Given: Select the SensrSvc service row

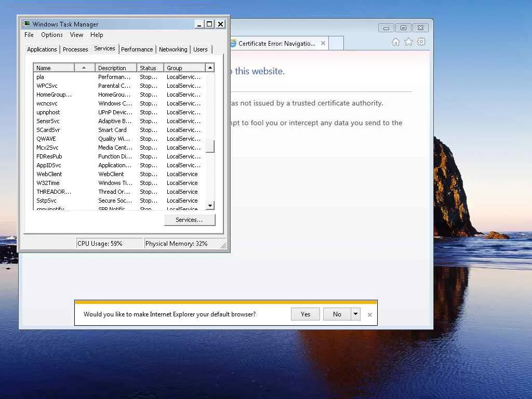Looking at the screenshot, I should (x=119, y=121).
